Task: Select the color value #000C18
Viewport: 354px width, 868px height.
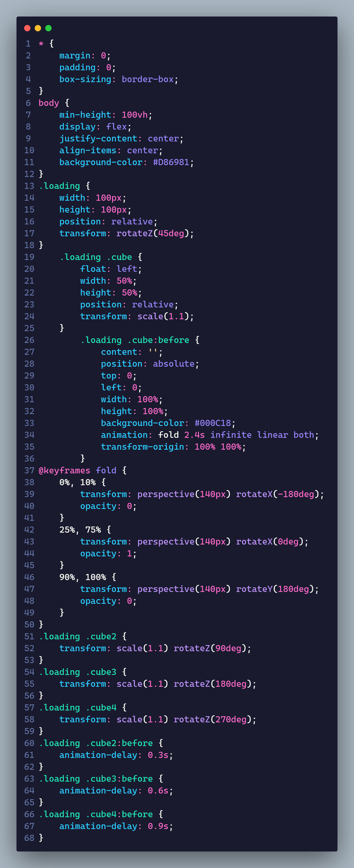Action: coord(213,423)
